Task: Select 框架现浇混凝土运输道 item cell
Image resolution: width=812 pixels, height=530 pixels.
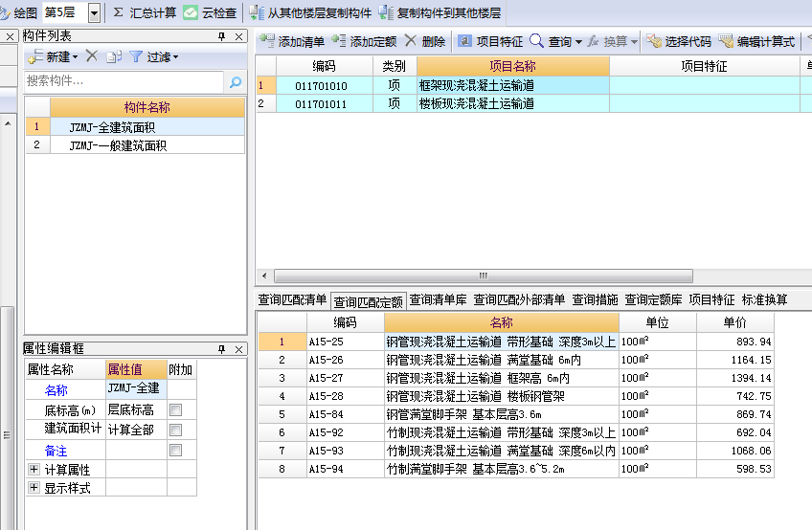Action: tap(512, 85)
